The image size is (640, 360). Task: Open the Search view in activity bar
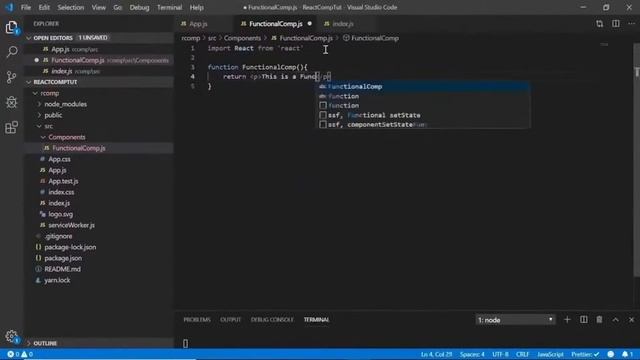(11, 52)
